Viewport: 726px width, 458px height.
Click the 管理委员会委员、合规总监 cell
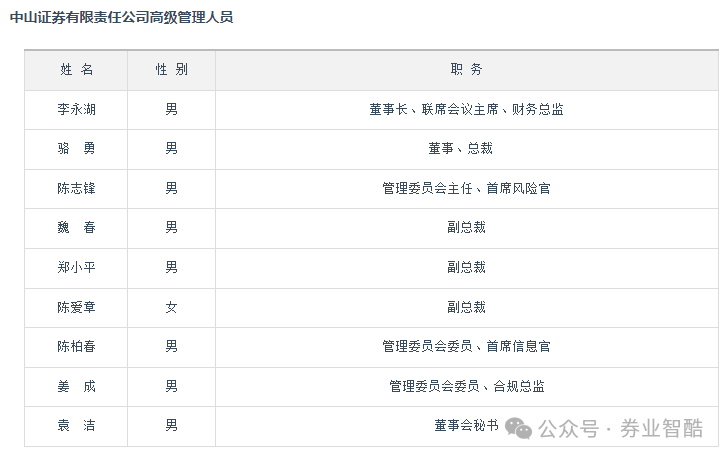click(466, 386)
